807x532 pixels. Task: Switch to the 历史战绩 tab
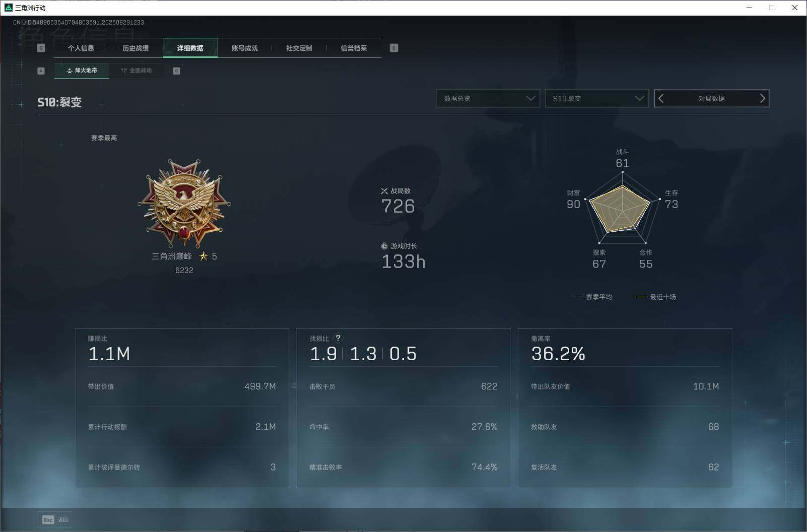click(136, 48)
